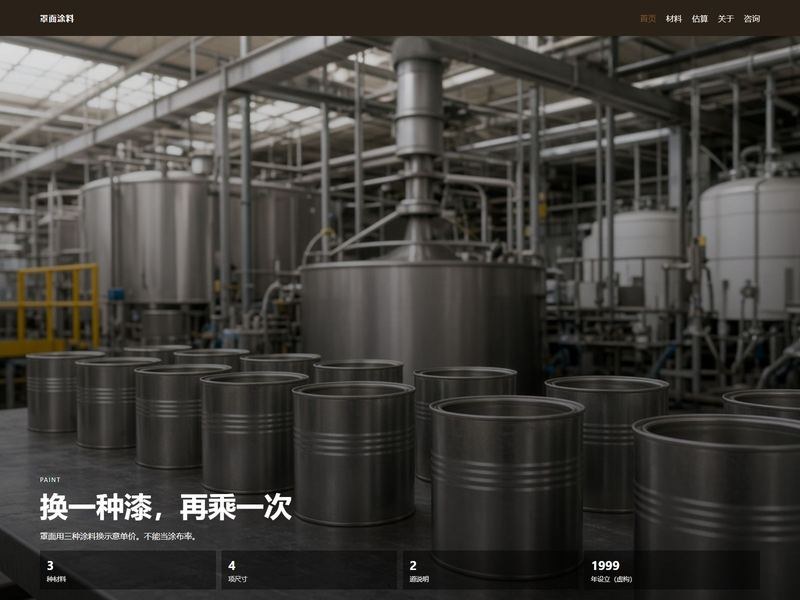Go to the 材料 page
Viewport: 800px width, 600px height.
(673, 18)
